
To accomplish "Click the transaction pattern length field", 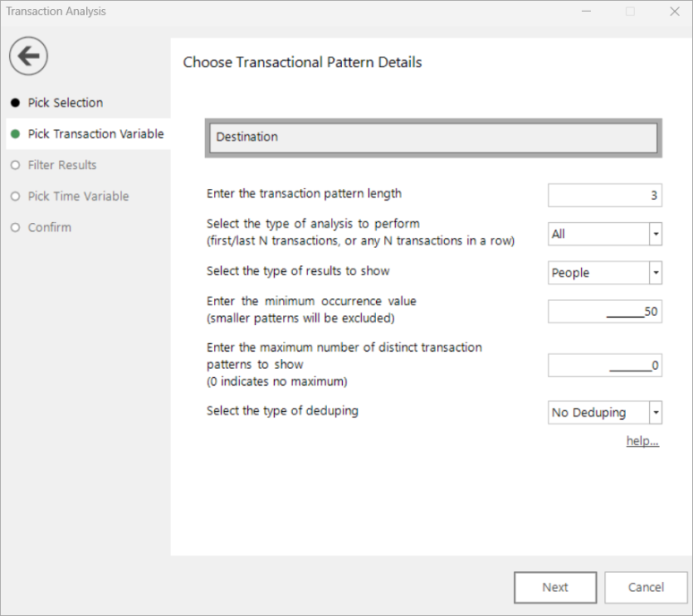I will [x=604, y=195].
